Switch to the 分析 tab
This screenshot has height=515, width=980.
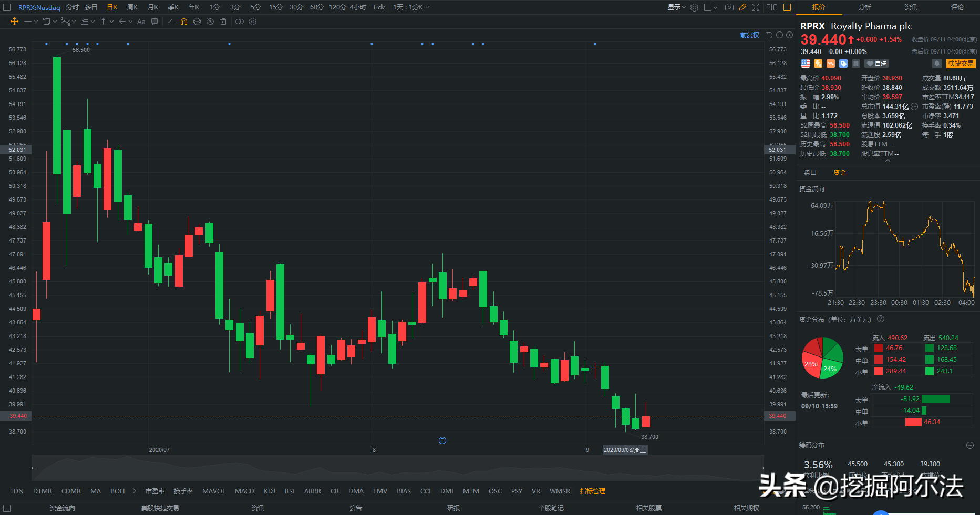pos(864,7)
